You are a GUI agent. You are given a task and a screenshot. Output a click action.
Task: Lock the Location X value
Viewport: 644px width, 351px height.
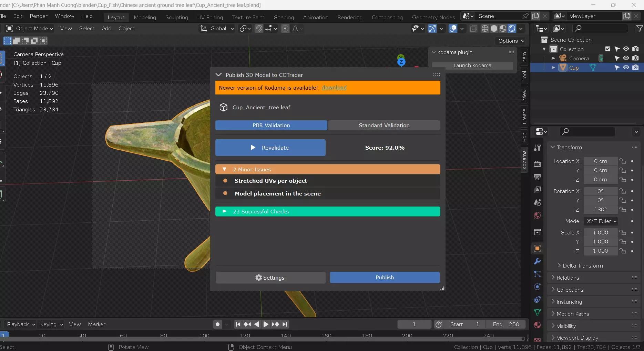(623, 161)
